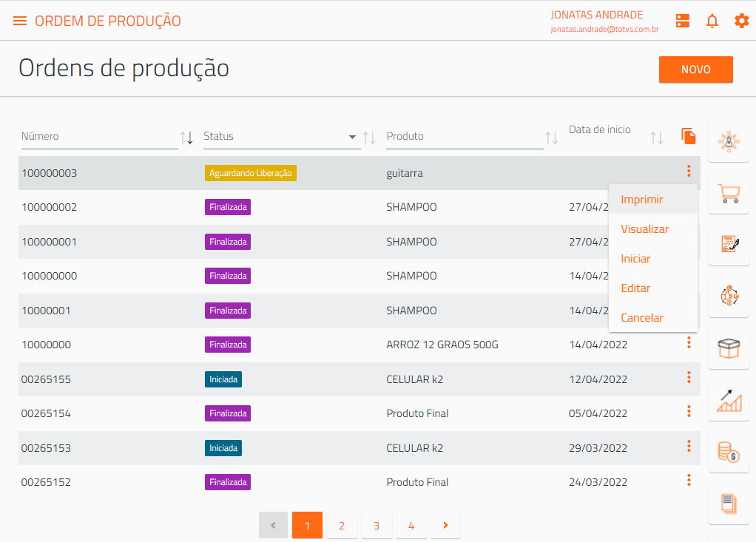Open row actions for order 100000003
The width and height of the screenshot is (756, 542).
tap(689, 171)
